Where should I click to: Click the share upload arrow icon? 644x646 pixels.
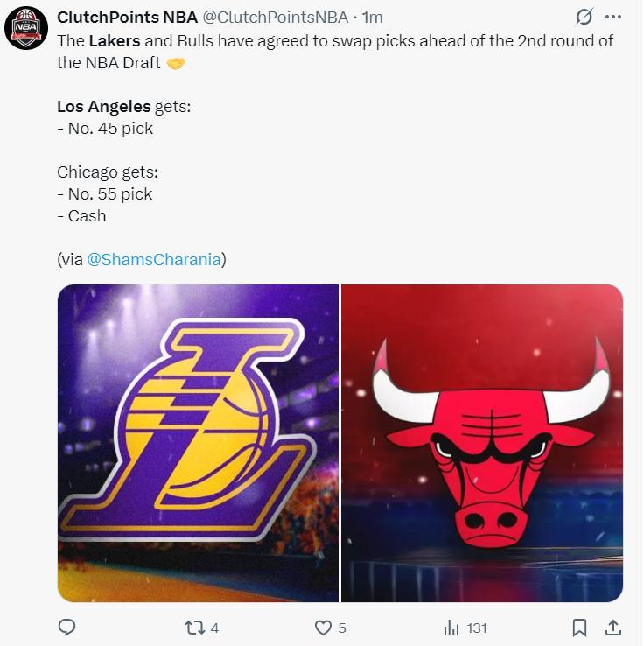(613, 628)
